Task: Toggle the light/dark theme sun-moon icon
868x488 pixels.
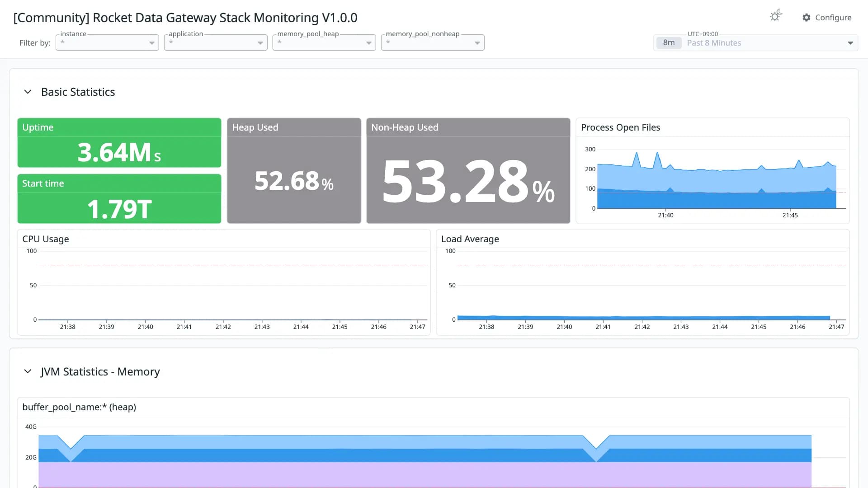Action: coord(776,16)
